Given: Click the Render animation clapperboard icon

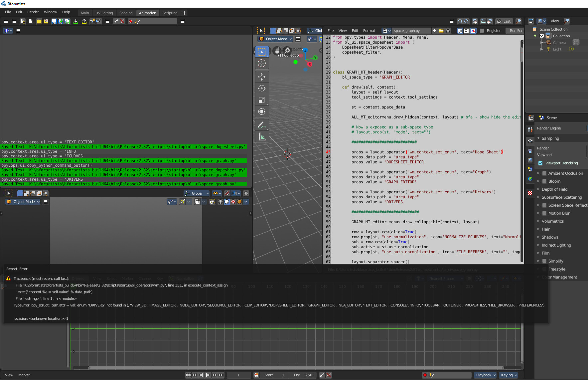Looking at the screenshot, I should (99, 21).
